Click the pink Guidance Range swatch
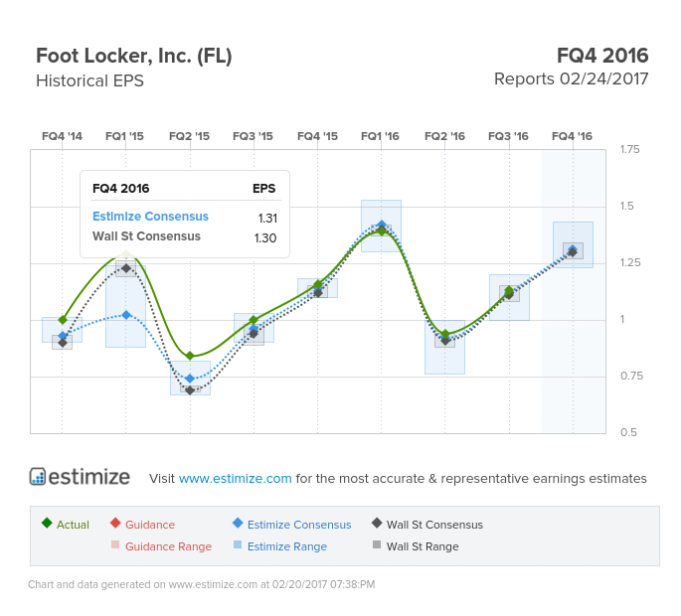Viewport: 681px width, 616px height. point(115,544)
